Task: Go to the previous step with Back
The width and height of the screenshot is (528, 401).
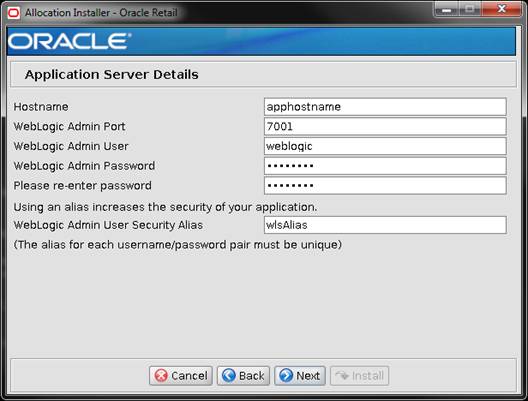Action: [243, 376]
